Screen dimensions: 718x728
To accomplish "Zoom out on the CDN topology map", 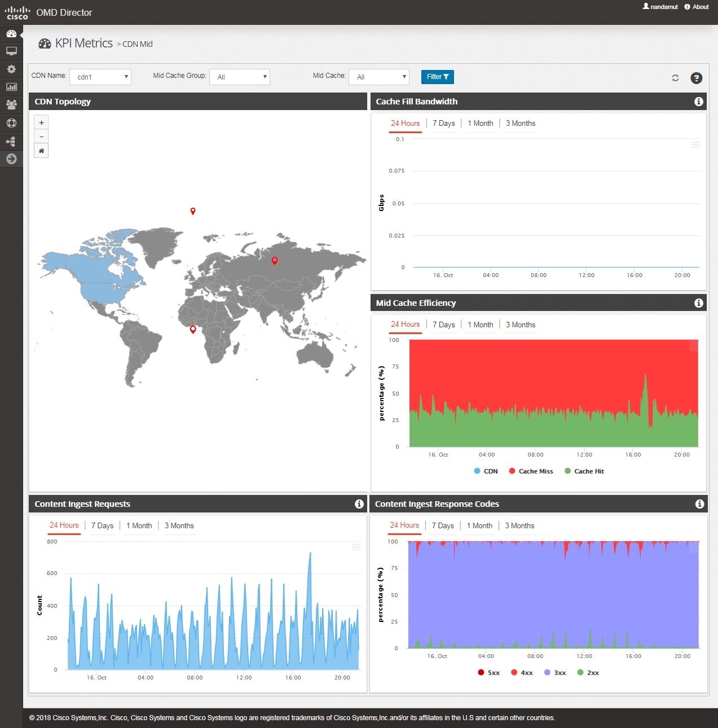I will pos(41,137).
